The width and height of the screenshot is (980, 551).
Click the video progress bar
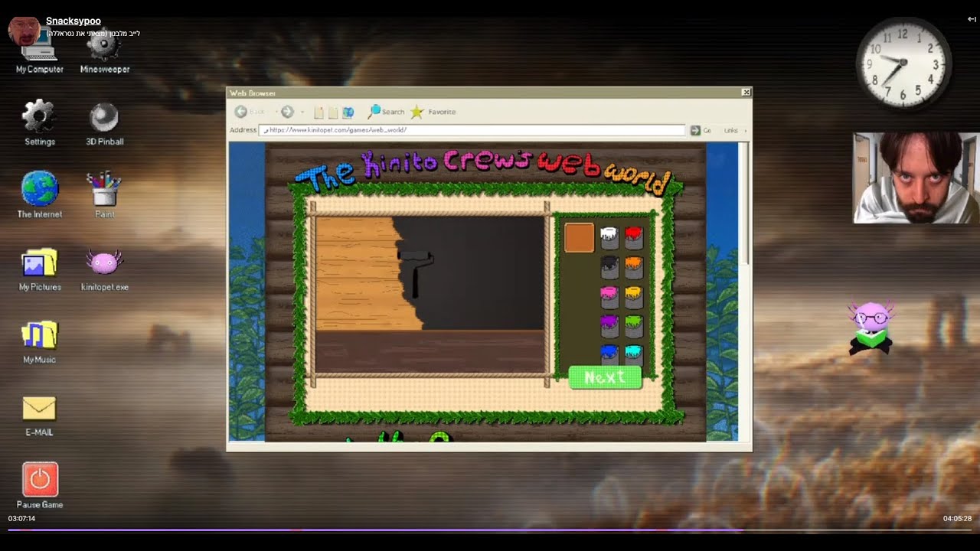[x=490, y=530]
